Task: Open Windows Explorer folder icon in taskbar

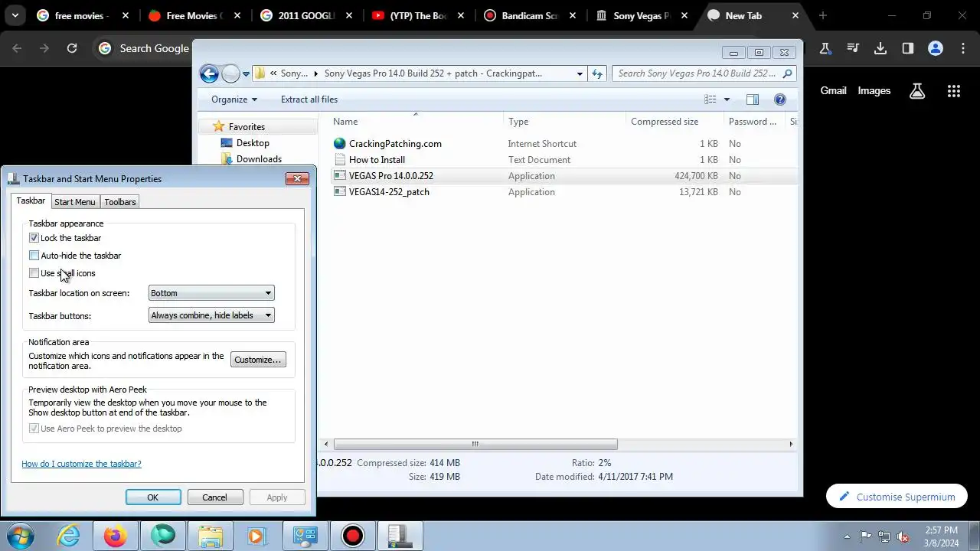Action: pyautogui.click(x=211, y=536)
